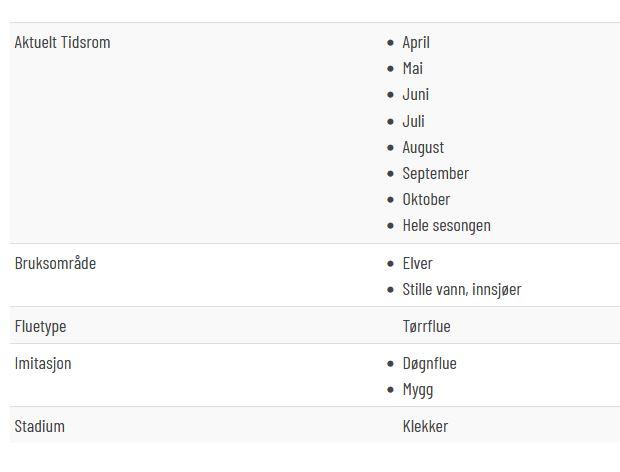Click the Mygg entry
This screenshot has width=620, height=472.
418,390
